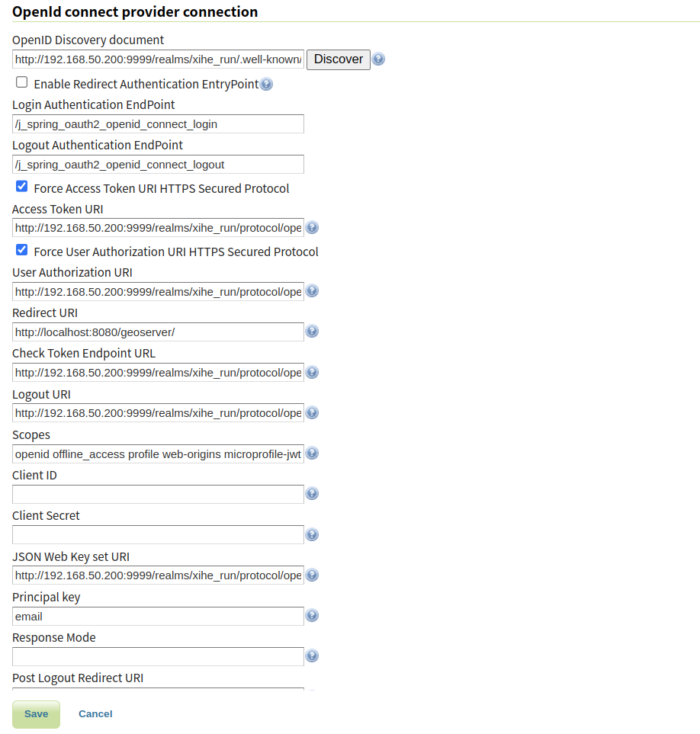Toggle Force User Authorization URI HTTPS checkbox
The height and width of the screenshot is (734, 700).
tap(22, 250)
